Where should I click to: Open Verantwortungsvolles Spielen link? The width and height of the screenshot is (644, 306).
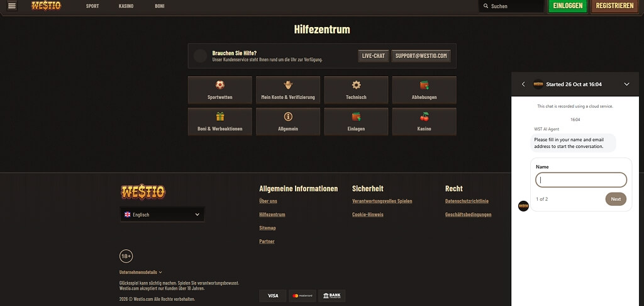tap(382, 201)
